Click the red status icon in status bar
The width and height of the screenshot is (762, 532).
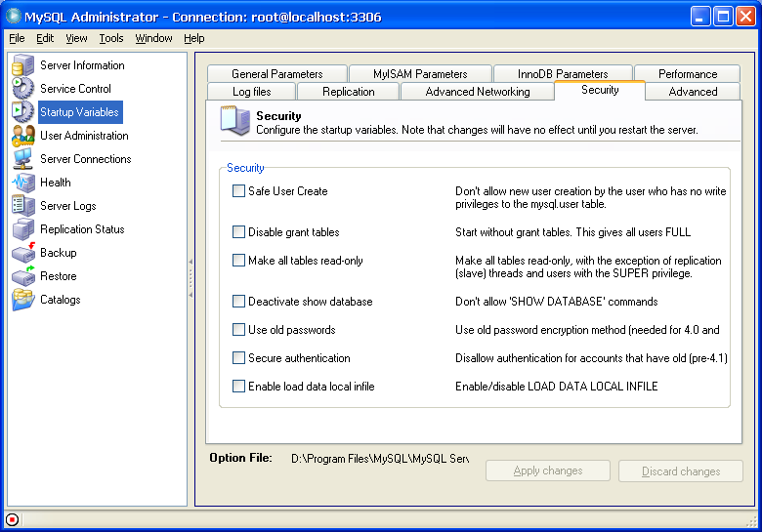(x=12, y=520)
